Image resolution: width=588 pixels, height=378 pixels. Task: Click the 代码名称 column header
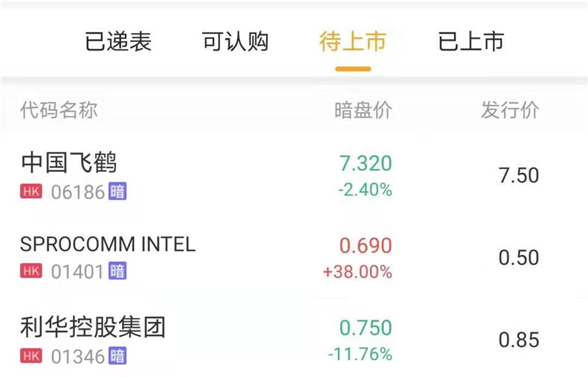tap(59, 110)
